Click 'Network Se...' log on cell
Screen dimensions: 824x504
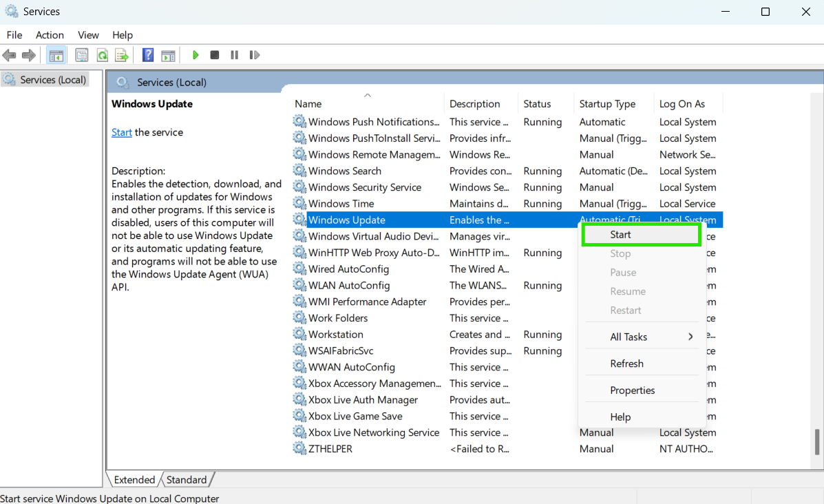[688, 154]
